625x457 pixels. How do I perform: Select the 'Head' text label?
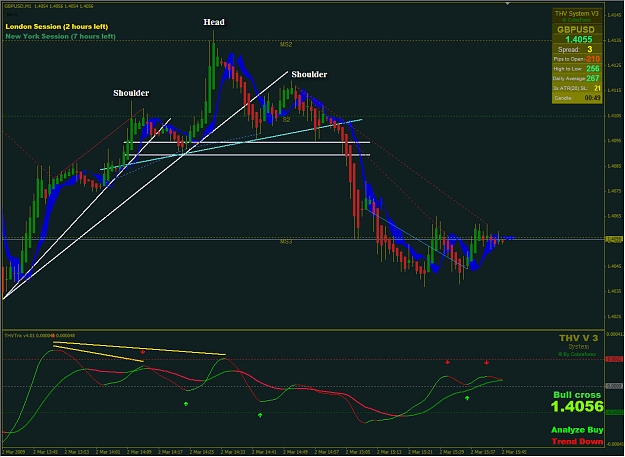[214, 22]
